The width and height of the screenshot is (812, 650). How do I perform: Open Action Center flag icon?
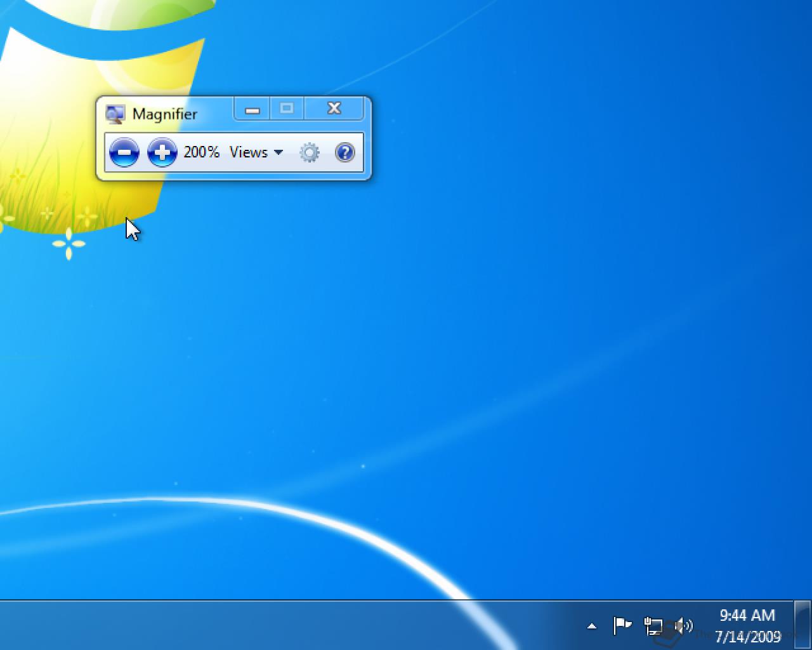622,626
